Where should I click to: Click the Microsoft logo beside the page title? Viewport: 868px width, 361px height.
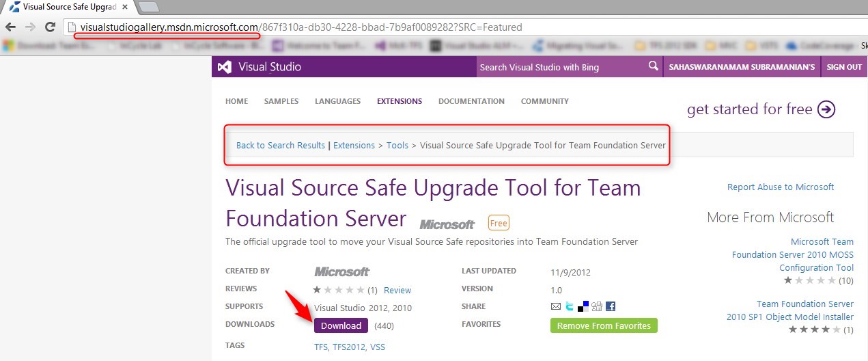447,224
